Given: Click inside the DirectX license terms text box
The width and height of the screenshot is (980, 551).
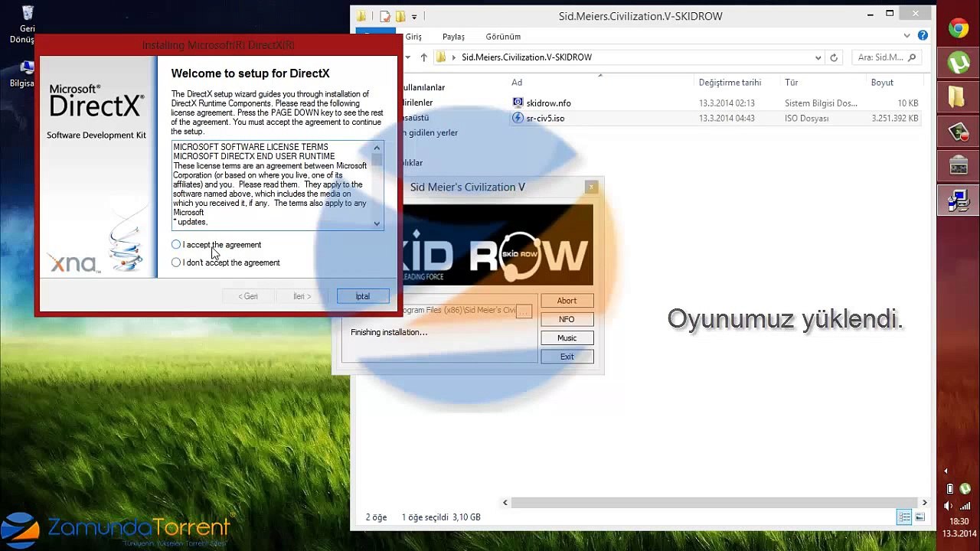Looking at the screenshot, I should click(x=272, y=184).
